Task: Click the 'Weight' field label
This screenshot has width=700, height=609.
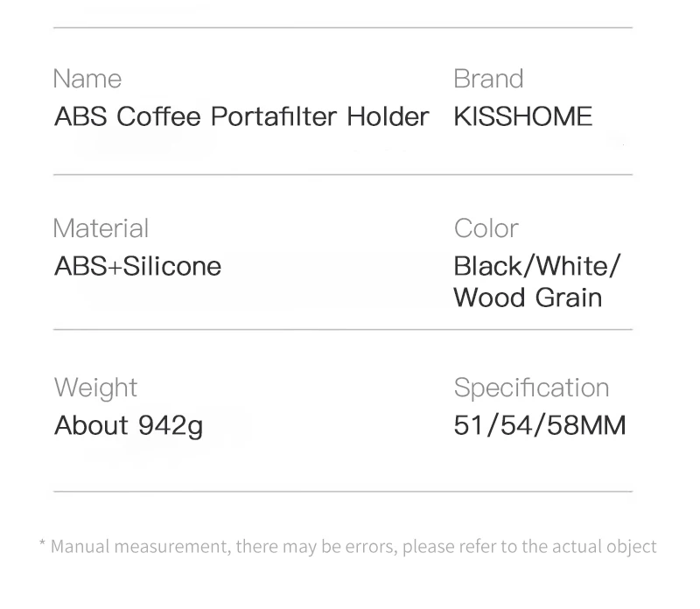Action: [x=95, y=388]
